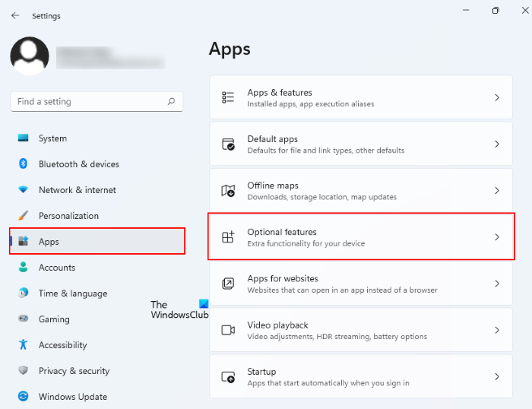Open Offline maps settings
Viewport: 532px width, 409px height.
pos(361,191)
